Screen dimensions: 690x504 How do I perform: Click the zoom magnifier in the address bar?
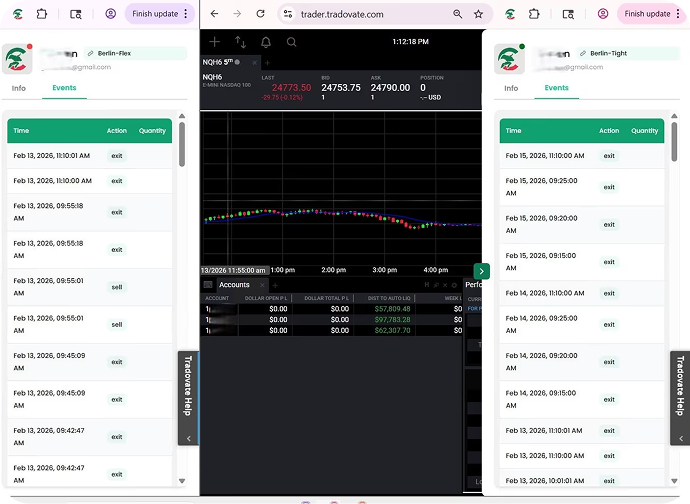(x=458, y=14)
